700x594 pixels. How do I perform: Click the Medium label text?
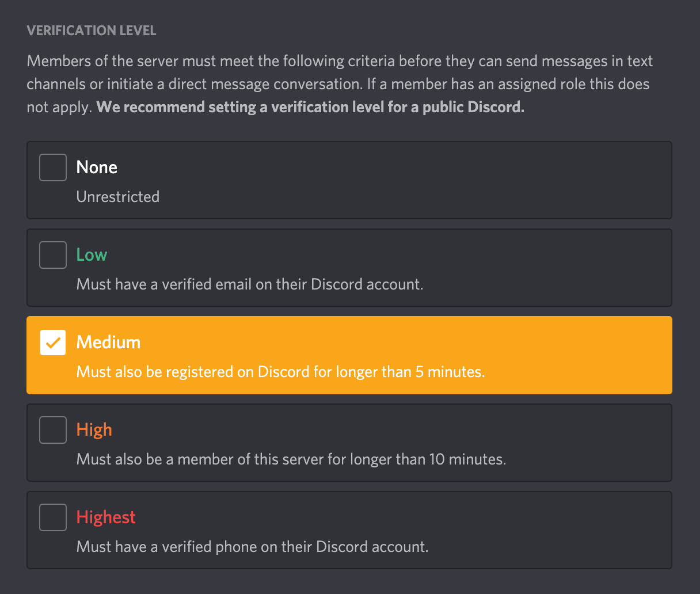point(108,342)
